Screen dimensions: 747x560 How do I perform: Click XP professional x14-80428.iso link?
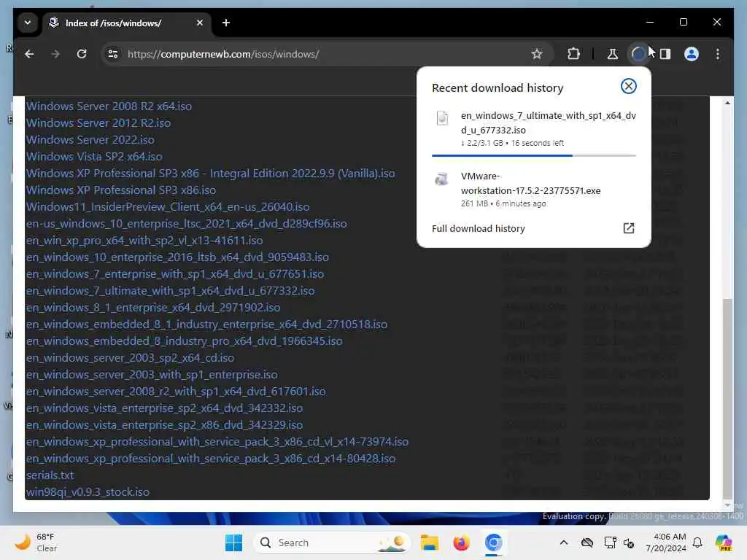tap(211, 458)
